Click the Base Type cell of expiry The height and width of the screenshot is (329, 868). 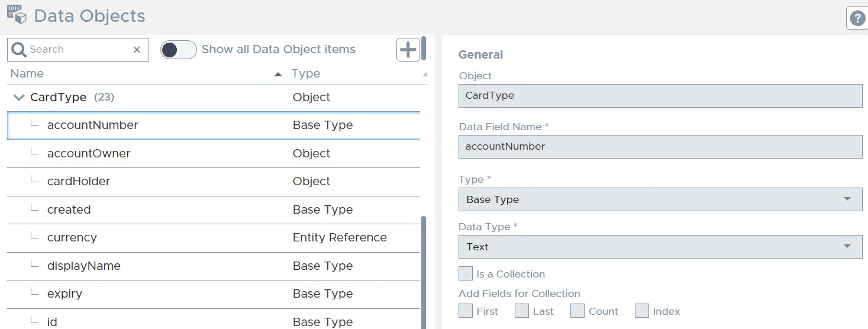322,293
